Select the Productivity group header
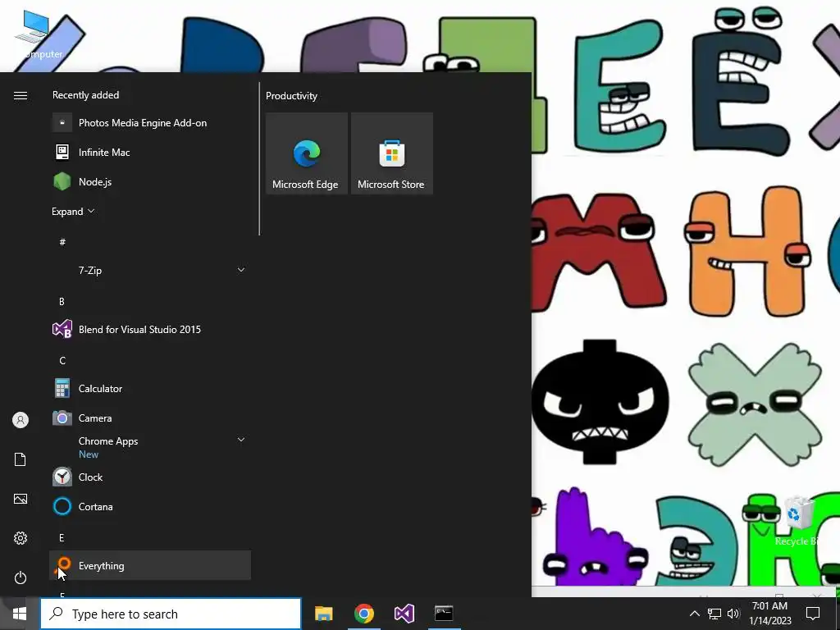Screen dimensions: 840x630 tap(291, 96)
